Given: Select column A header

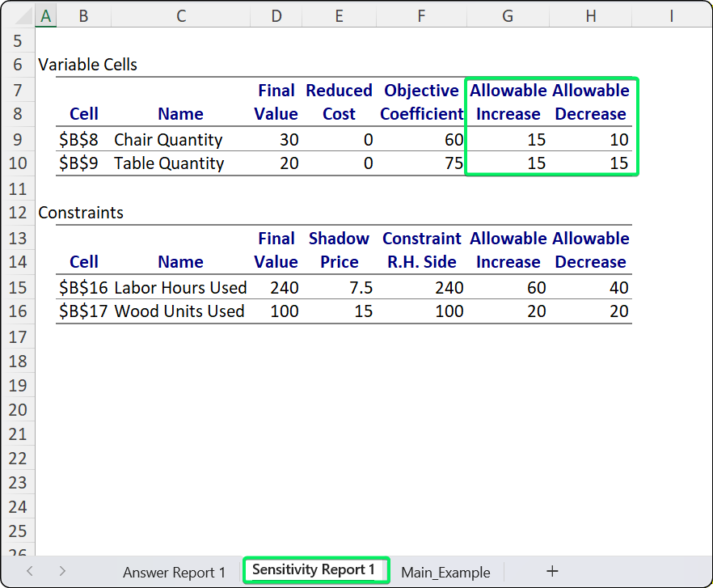Looking at the screenshot, I should pos(45,15).
